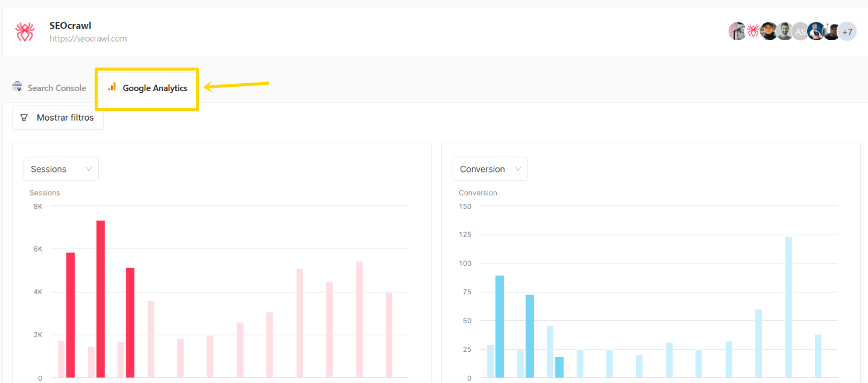
Task: Click the spider avatar in the user list
Action: 753,31
